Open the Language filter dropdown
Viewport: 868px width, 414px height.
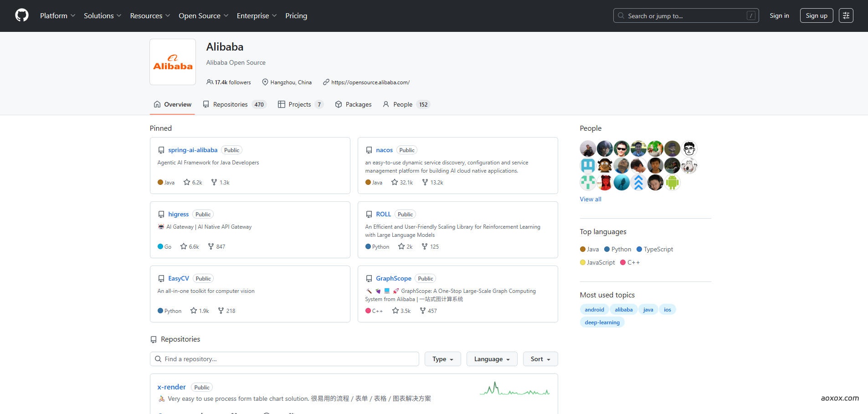tap(492, 359)
